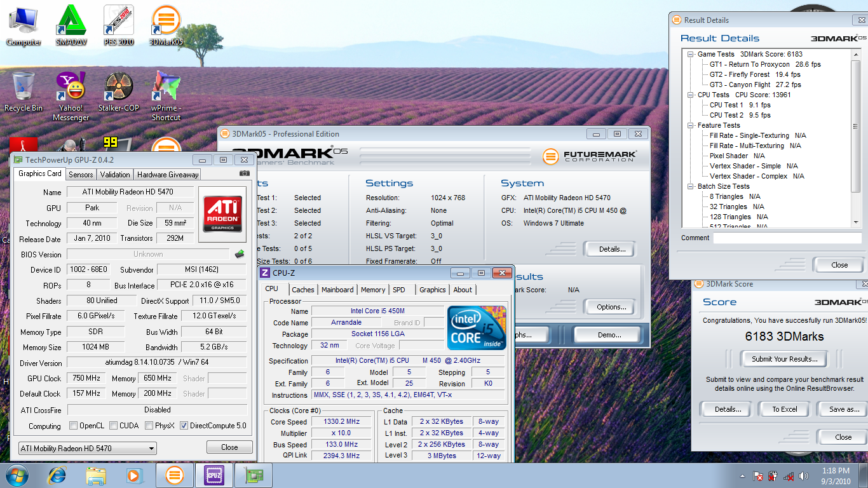
Task: Open the About tab in CPU-Z
Action: coord(463,290)
